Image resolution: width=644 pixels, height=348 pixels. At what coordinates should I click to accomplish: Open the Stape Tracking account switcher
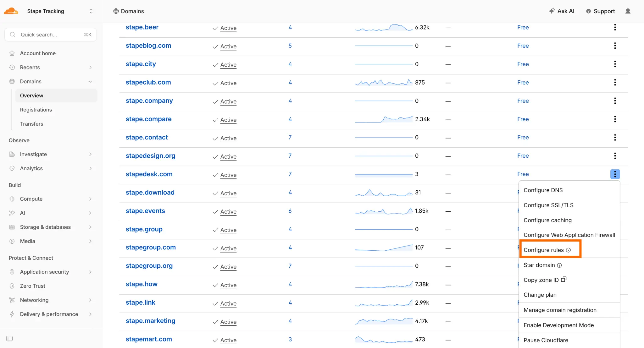(60, 11)
